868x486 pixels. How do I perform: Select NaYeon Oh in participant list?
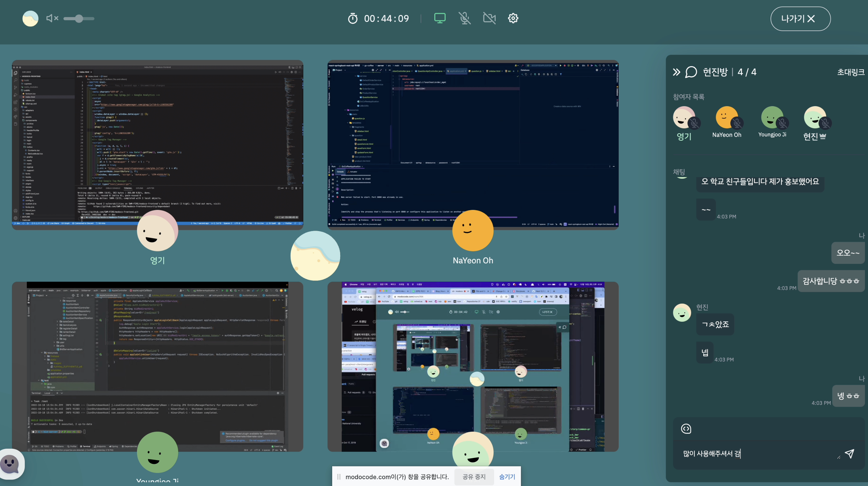click(727, 122)
